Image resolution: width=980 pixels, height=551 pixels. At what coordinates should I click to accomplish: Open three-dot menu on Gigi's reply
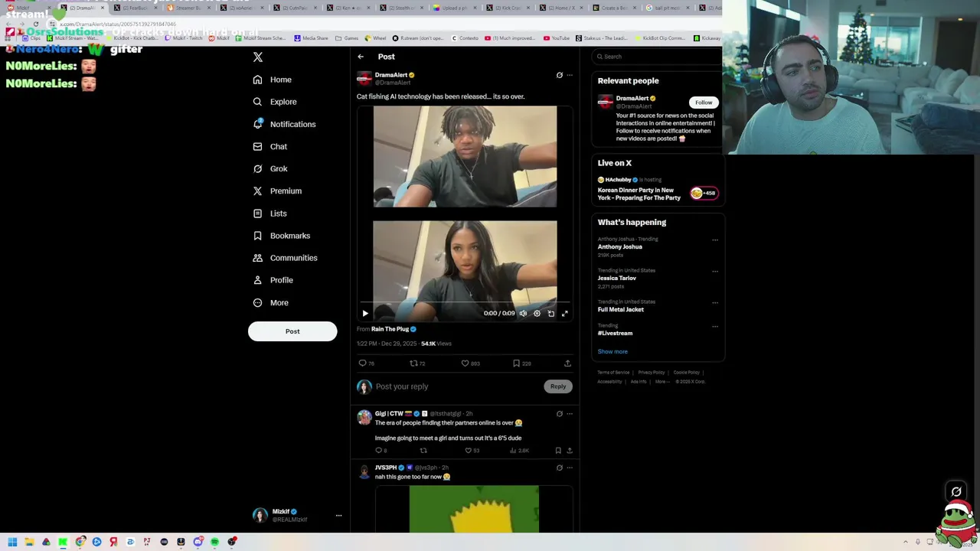pos(569,414)
